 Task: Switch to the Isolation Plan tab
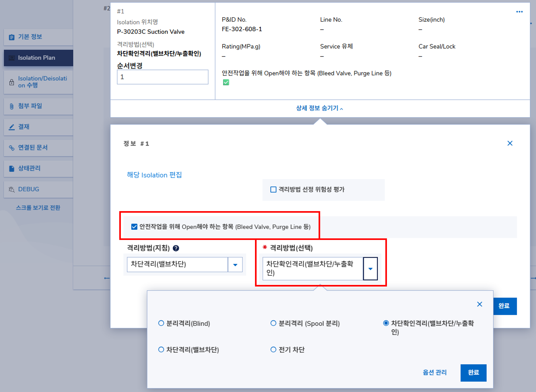[x=37, y=58]
